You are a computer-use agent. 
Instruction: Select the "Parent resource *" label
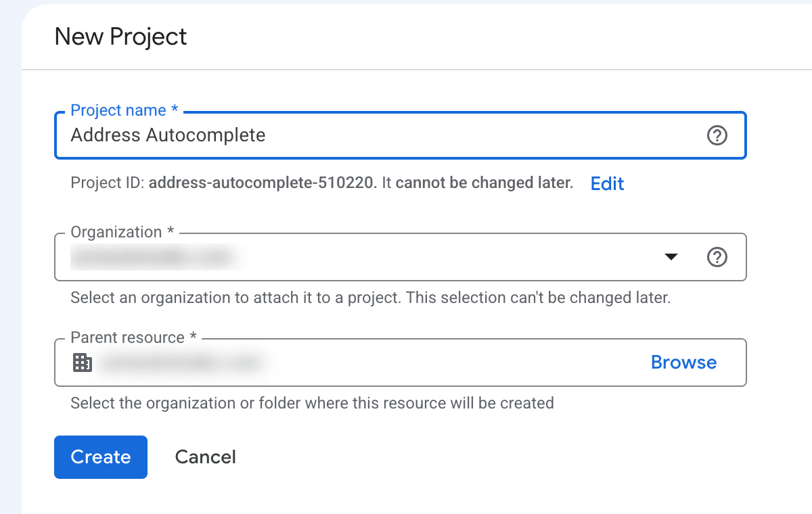[x=134, y=337]
